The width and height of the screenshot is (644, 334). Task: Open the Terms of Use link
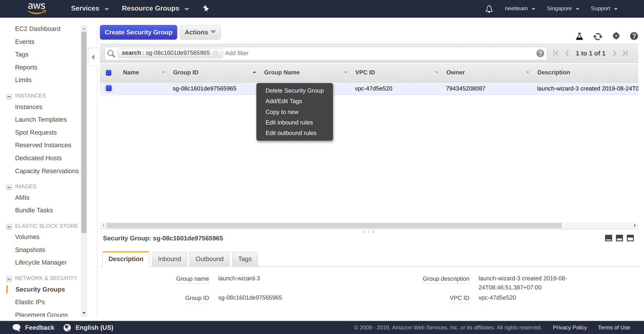[614, 328]
